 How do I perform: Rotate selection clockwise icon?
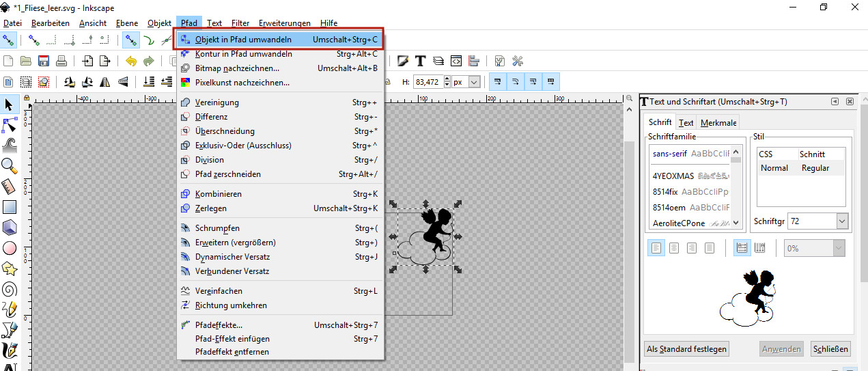(87, 82)
